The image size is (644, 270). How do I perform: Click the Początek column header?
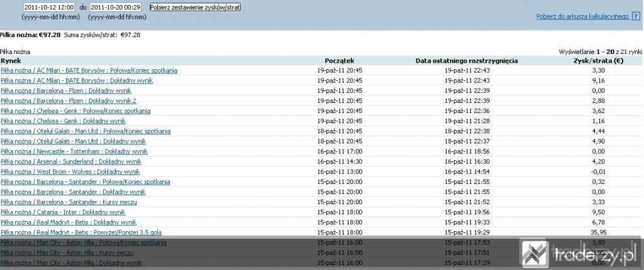click(x=339, y=61)
